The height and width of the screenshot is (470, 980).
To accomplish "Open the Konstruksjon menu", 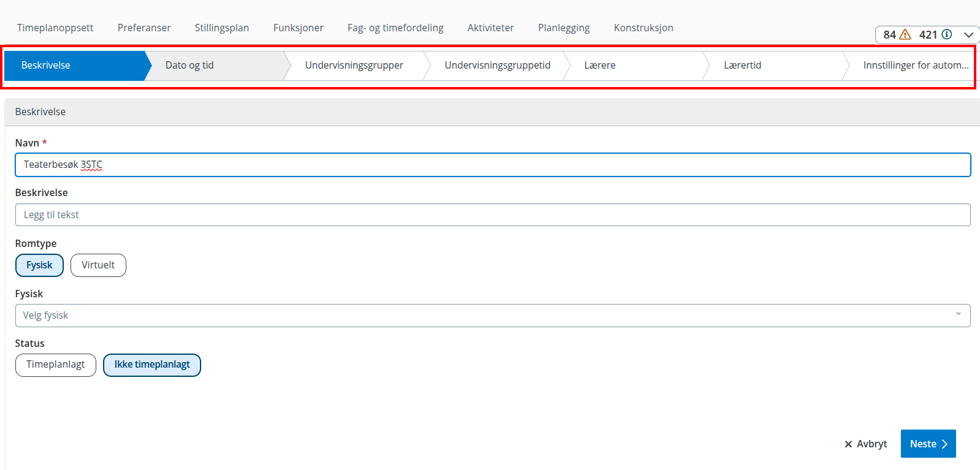I will pos(643,28).
